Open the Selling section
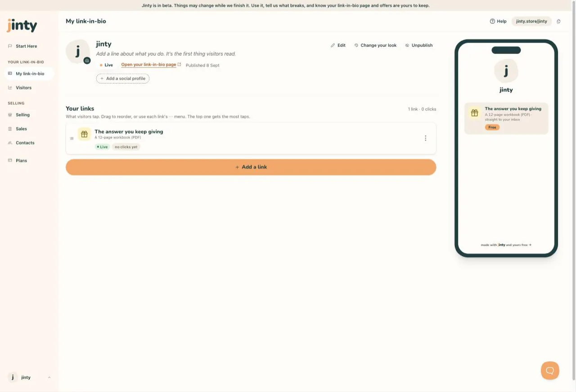Image resolution: width=576 pixels, height=392 pixels. click(22, 115)
